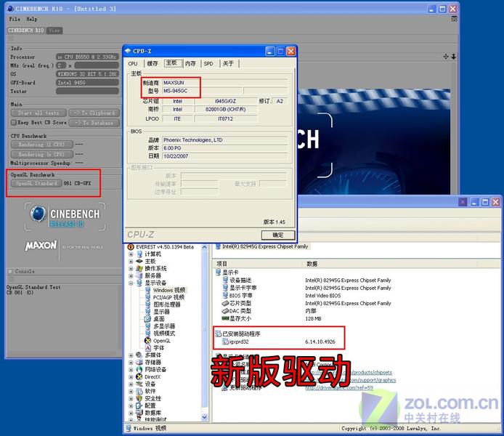Viewport: 504px width, 436px height.
Task: Click the EVEREST tree scrollbar down arrow
Action: (x=204, y=417)
